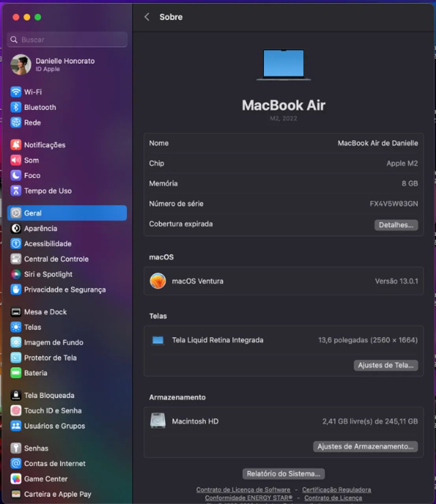436x504 pixels.
Task: Open Siri e Spotlight icon
Action: pos(16,274)
